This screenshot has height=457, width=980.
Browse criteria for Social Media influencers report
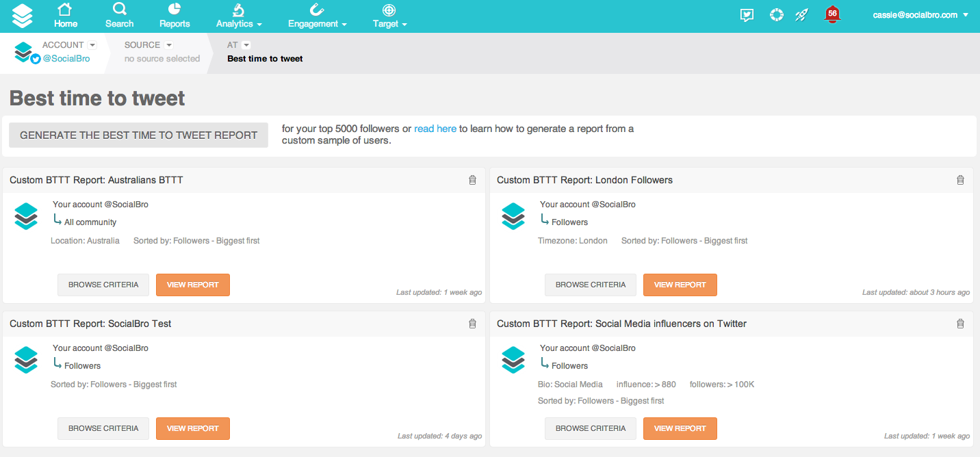pyautogui.click(x=591, y=428)
